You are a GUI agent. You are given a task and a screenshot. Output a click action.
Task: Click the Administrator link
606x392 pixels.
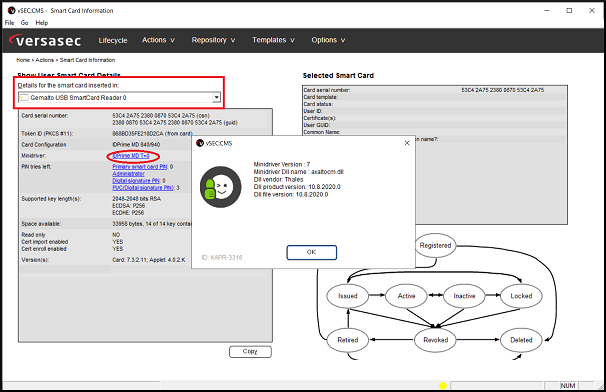click(x=128, y=174)
